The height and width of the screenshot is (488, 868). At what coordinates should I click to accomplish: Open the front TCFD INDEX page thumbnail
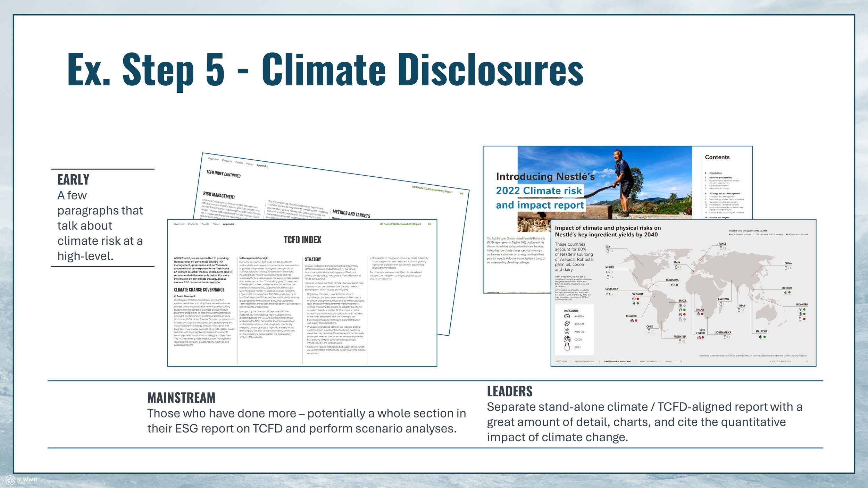tap(302, 293)
